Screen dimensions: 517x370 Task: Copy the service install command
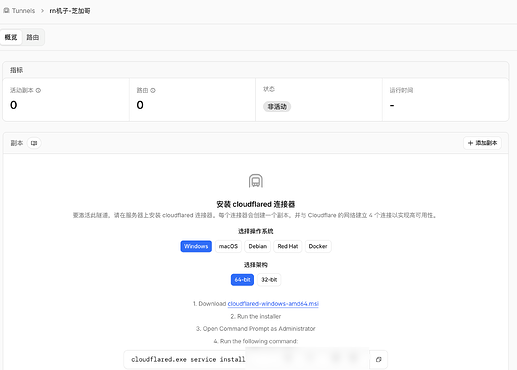click(x=379, y=359)
